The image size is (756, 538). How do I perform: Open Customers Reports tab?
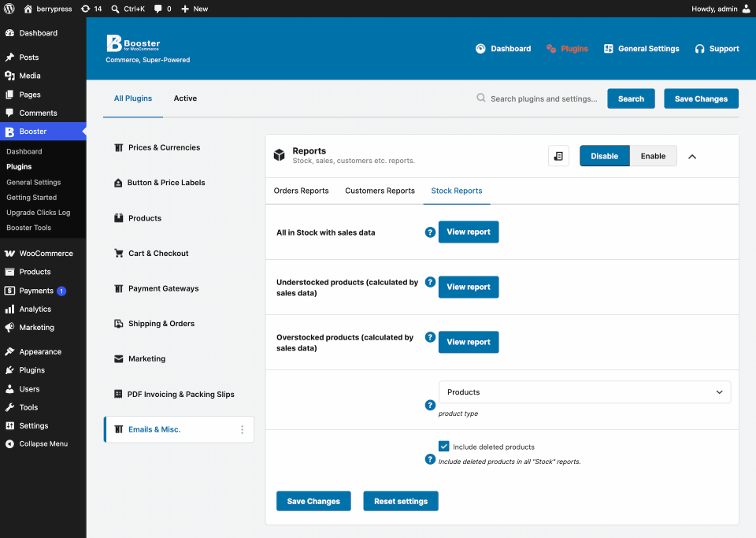click(x=380, y=191)
